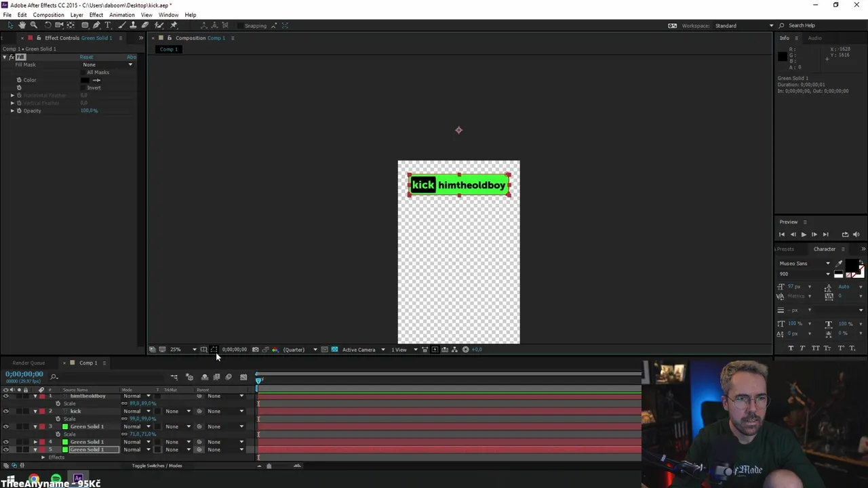Collapse the Fill effect triangle
The height and width of the screenshot is (488, 868).
(x=5, y=57)
